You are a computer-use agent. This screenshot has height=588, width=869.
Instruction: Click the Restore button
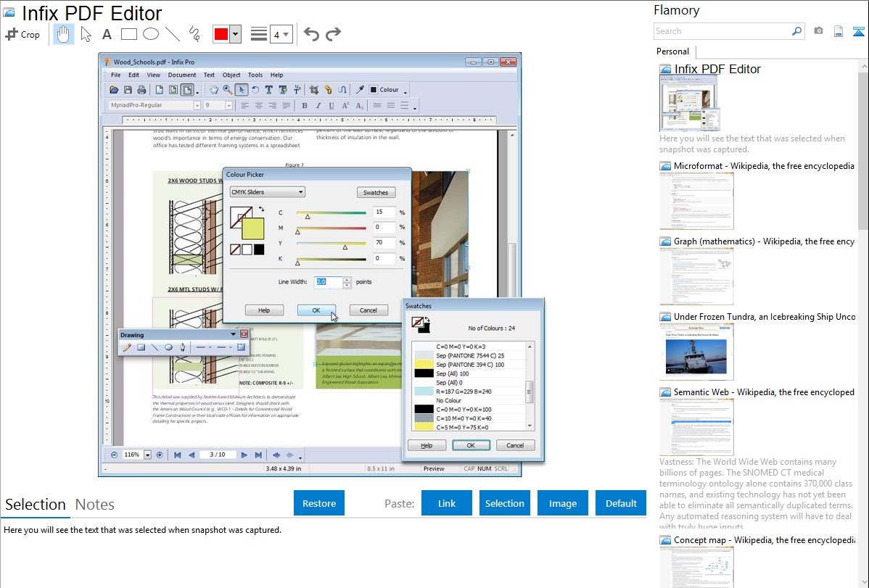pyautogui.click(x=319, y=503)
